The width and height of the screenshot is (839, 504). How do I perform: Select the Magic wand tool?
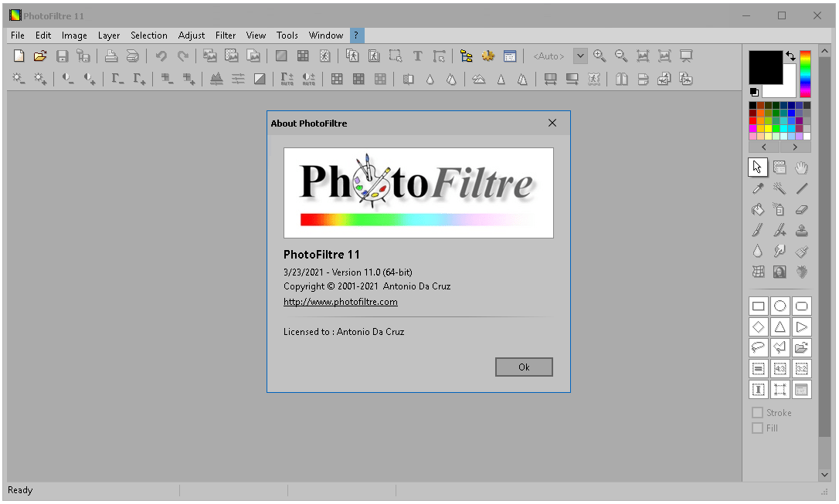(x=780, y=188)
